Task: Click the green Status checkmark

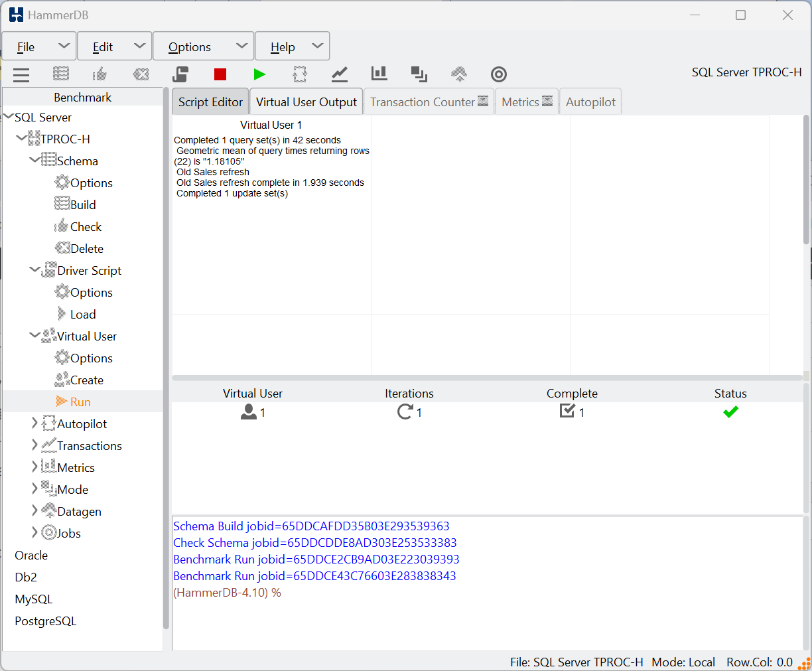Action: pyautogui.click(x=730, y=411)
